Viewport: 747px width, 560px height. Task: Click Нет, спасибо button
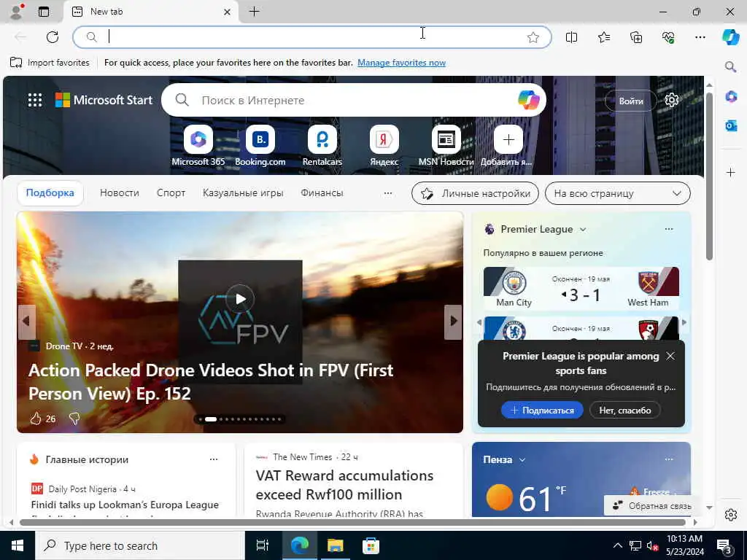625,410
